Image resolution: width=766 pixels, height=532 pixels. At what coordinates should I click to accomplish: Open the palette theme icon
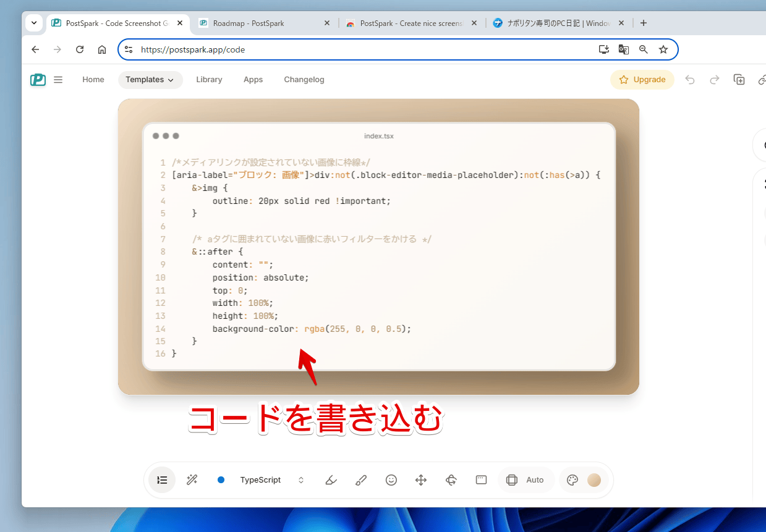pyautogui.click(x=572, y=480)
